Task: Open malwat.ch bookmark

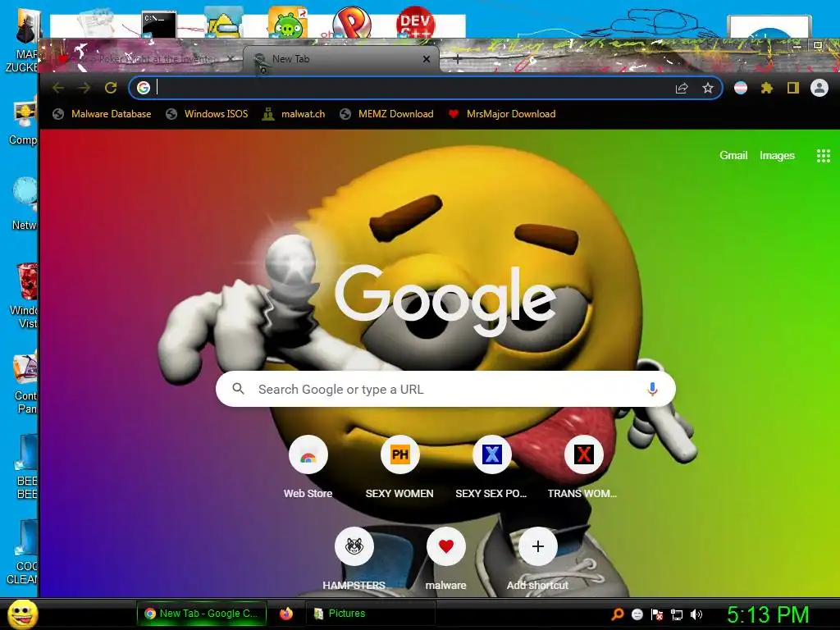Action: (294, 113)
